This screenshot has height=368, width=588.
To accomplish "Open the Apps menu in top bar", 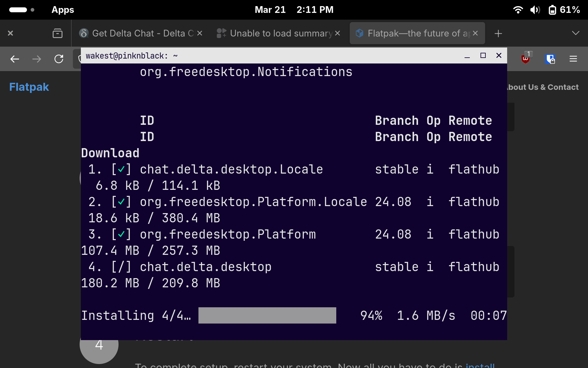I will [62, 10].
